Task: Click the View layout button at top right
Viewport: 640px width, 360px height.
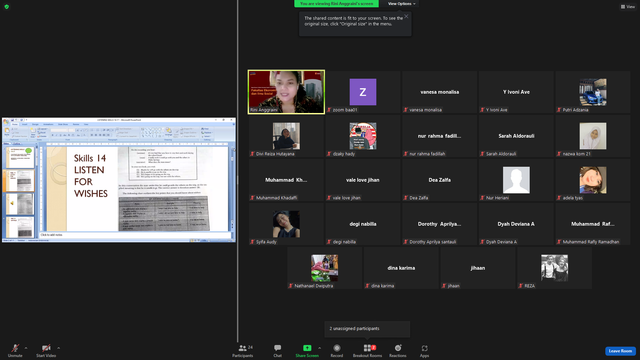Action: [628, 7]
